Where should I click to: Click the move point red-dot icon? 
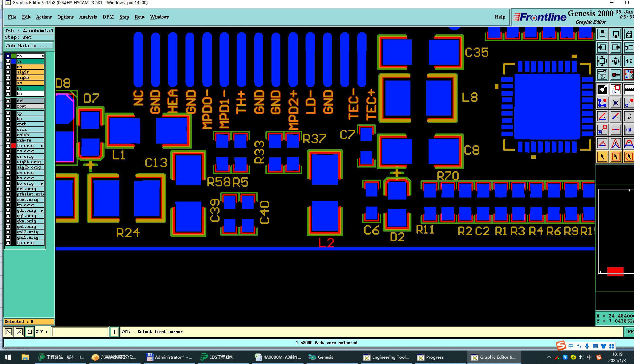pyautogui.click(x=629, y=103)
